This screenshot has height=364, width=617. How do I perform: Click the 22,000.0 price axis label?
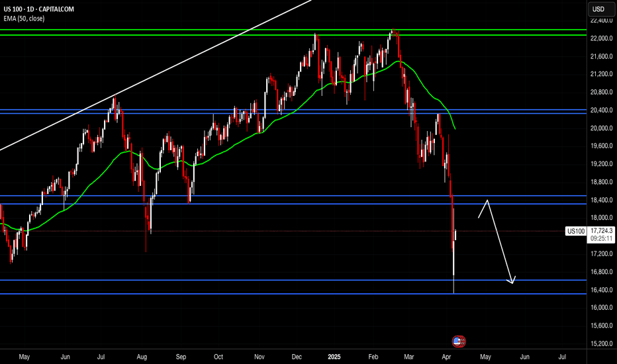[602, 38]
